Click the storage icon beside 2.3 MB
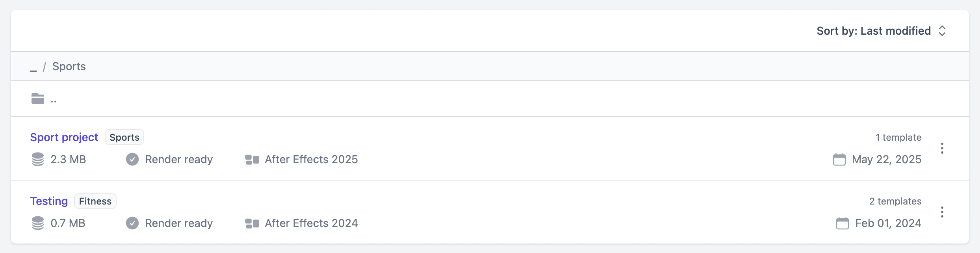980x253 pixels. (x=37, y=159)
